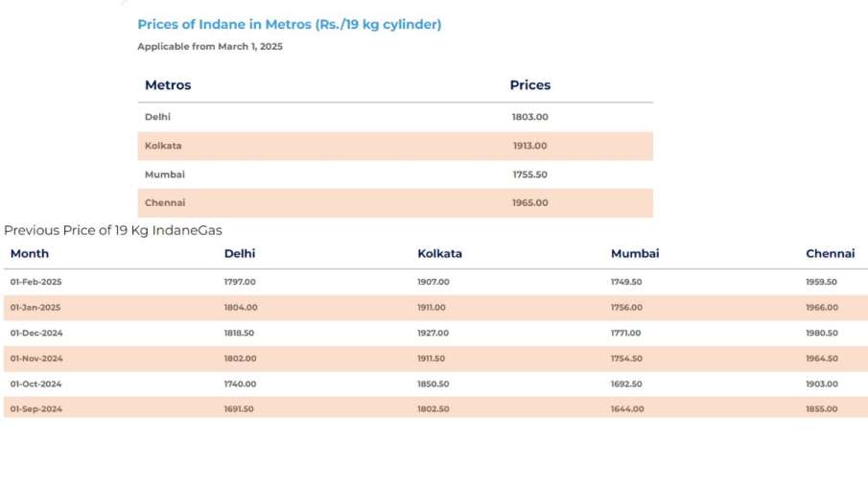Image resolution: width=868 pixels, height=488 pixels.
Task: Click the Chennai row price 1965.00
Action: pyautogui.click(x=529, y=203)
